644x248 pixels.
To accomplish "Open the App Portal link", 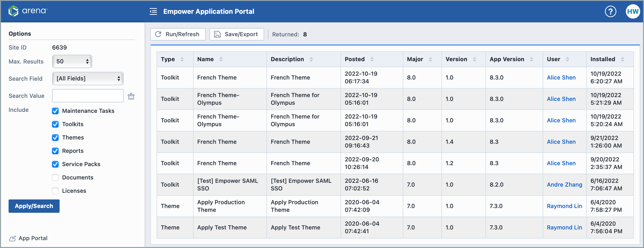I will click(33, 238).
